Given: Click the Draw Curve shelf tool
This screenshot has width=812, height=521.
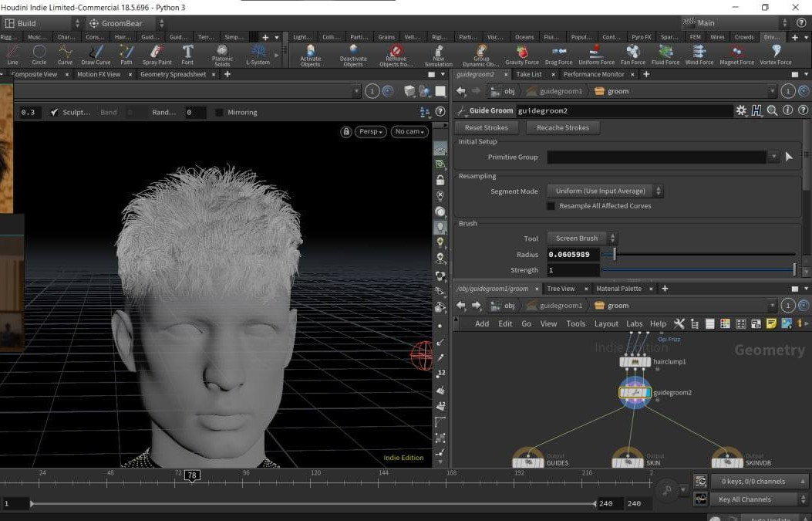Looking at the screenshot, I should tap(96, 53).
